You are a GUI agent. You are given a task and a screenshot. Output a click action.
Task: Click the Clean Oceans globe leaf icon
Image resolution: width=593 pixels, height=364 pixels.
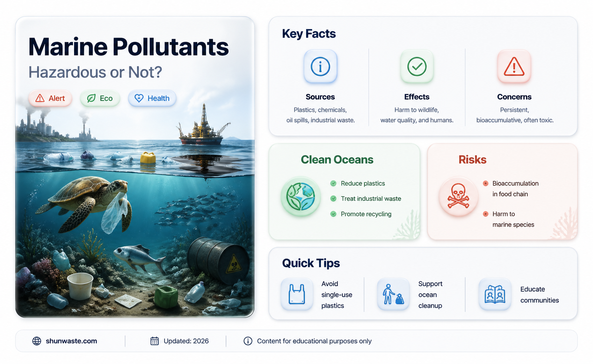coord(301,197)
